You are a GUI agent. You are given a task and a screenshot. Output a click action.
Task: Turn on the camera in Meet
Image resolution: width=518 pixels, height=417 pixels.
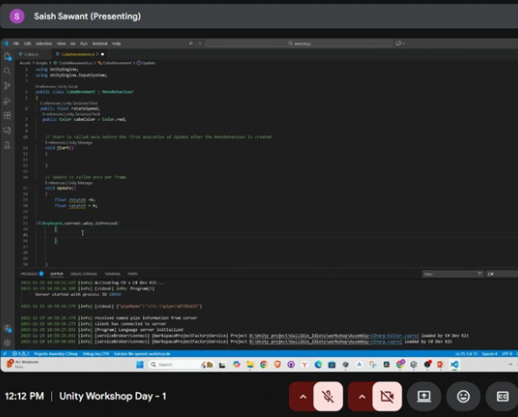coord(387,396)
